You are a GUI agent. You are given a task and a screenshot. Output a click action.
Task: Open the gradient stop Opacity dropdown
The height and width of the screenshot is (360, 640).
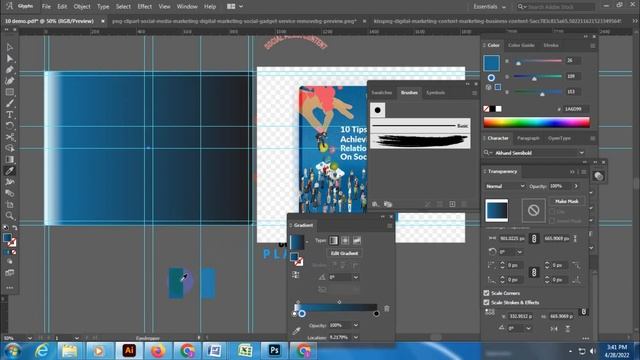[x=356, y=325]
